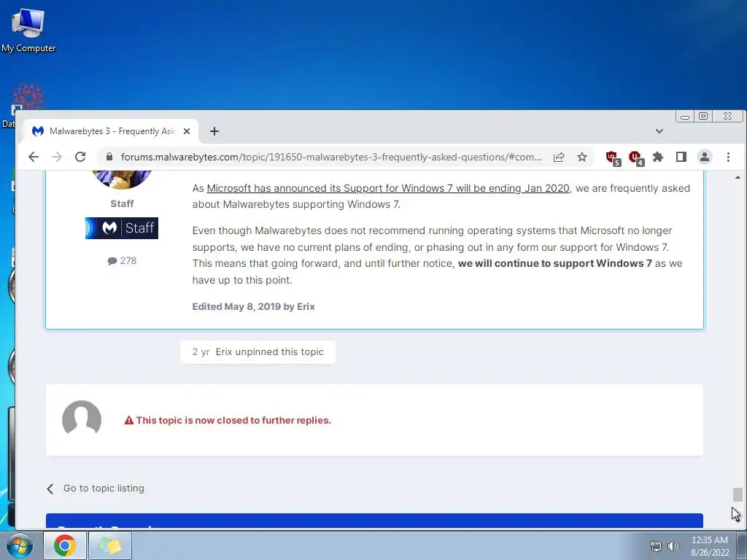Screen dimensions: 747x560
Task: Expand the tab search chevron
Action: point(659,131)
